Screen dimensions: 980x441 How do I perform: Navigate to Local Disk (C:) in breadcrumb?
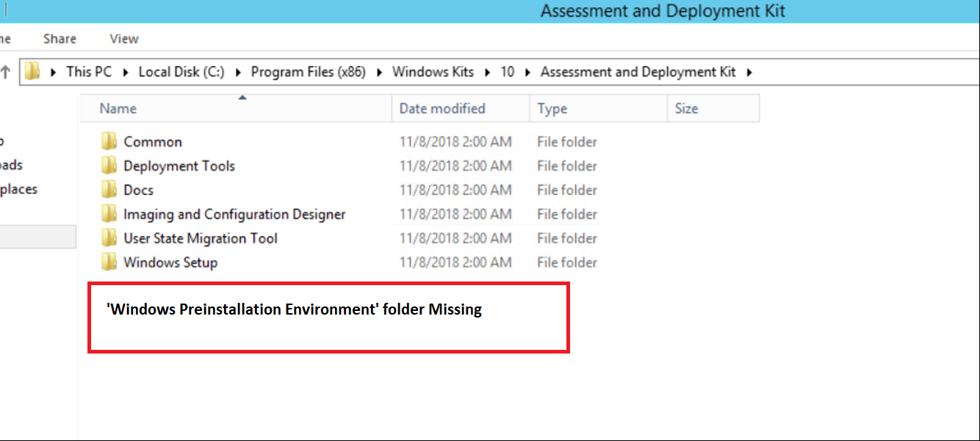pyautogui.click(x=181, y=72)
